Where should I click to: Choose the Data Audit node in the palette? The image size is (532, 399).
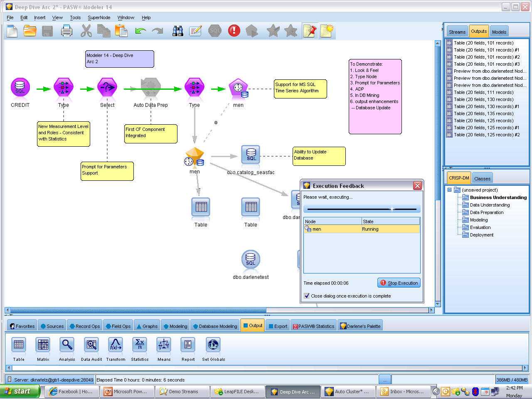[91, 345]
